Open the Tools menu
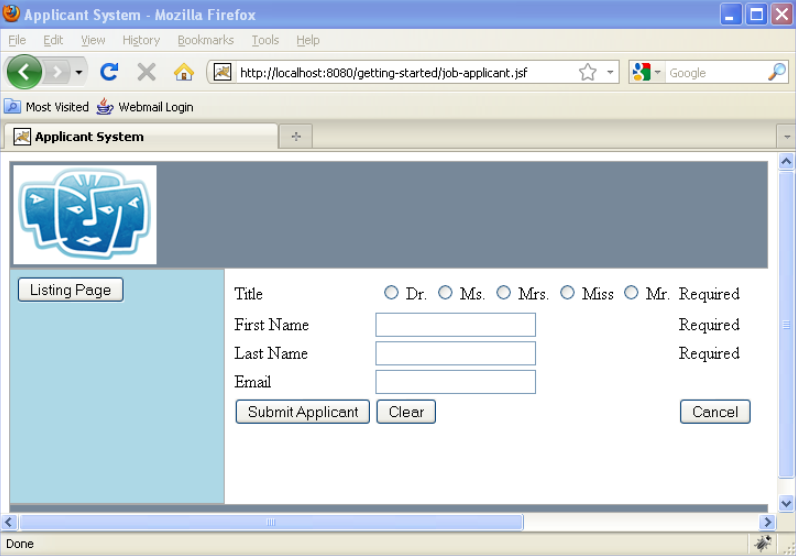The image size is (796, 556). [x=265, y=40]
